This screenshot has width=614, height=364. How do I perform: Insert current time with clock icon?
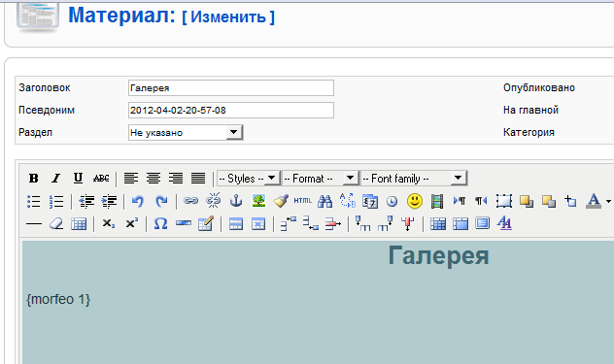point(392,202)
